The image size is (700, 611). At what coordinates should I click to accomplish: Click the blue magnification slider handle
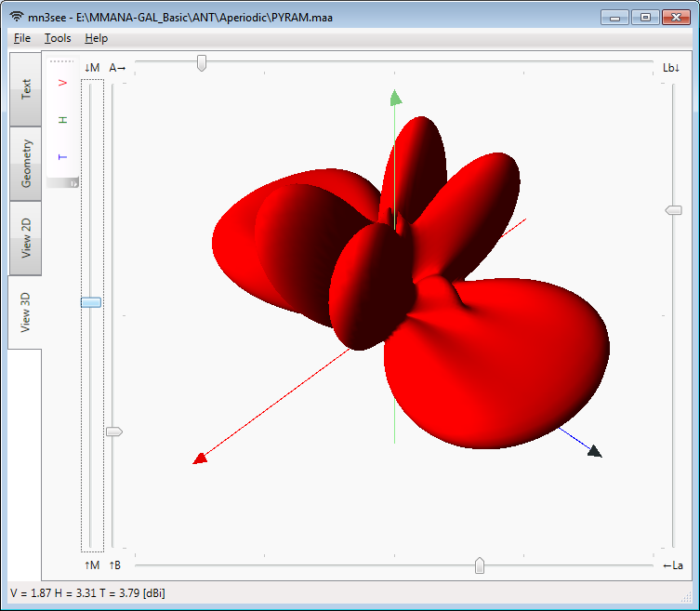point(91,302)
